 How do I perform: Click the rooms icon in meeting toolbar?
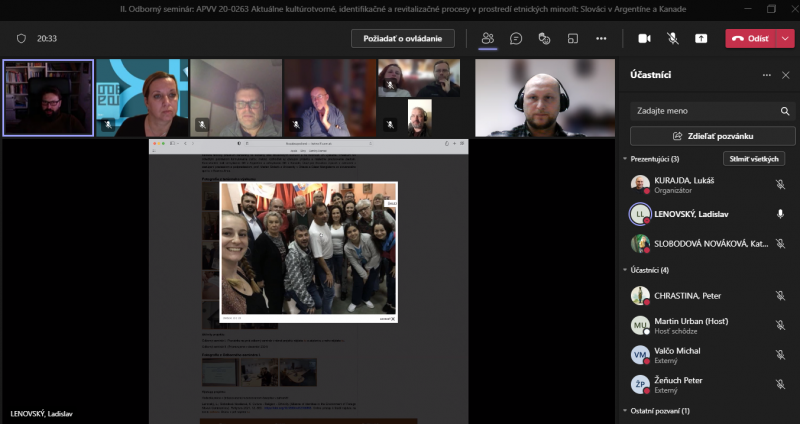tap(573, 38)
